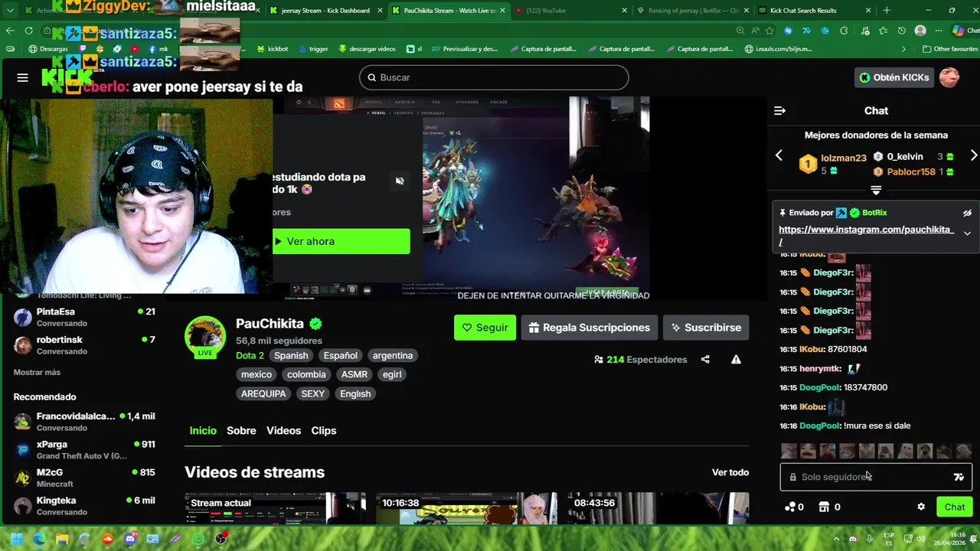Show next top donors with right arrow
The height and width of the screenshot is (551, 980).
coord(973,155)
